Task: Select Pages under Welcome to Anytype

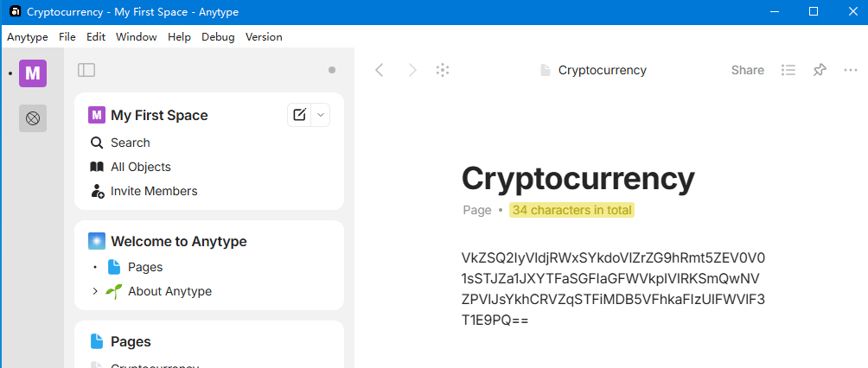Action: [144, 267]
